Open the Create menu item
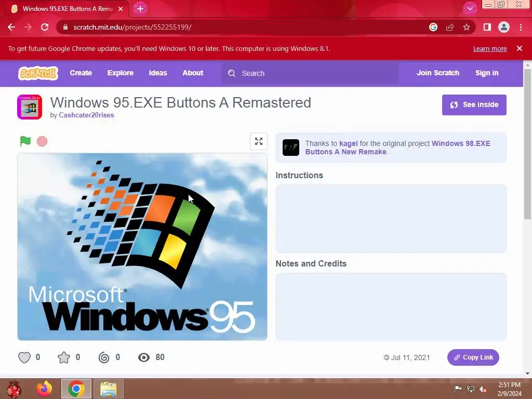The width and height of the screenshot is (532, 399). pos(81,73)
